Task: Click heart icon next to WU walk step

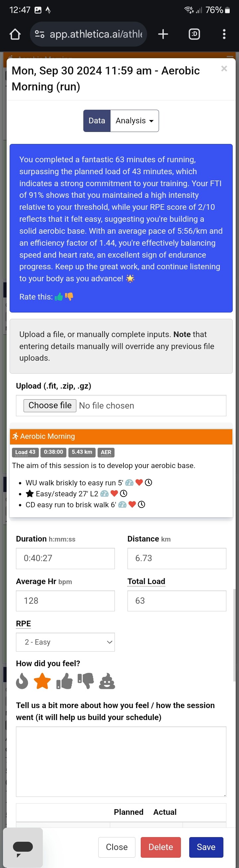Action: [x=139, y=482]
